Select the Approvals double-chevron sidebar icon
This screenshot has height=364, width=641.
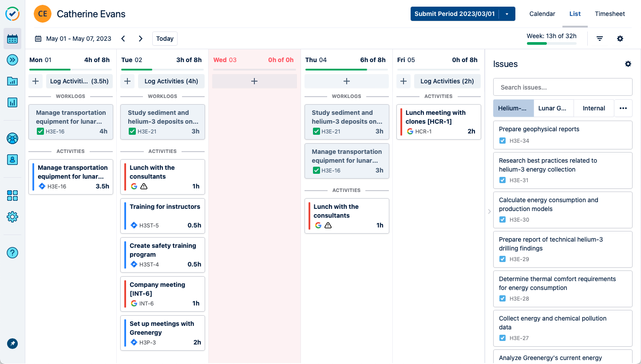[x=12, y=60]
